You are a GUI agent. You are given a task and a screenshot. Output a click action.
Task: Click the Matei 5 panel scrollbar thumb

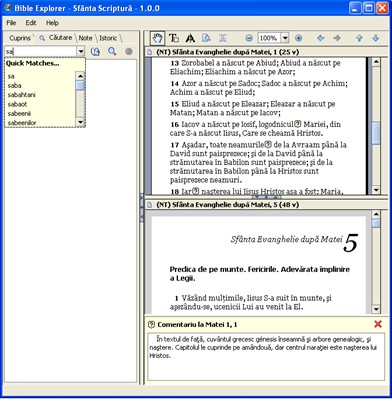tap(376, 223)
